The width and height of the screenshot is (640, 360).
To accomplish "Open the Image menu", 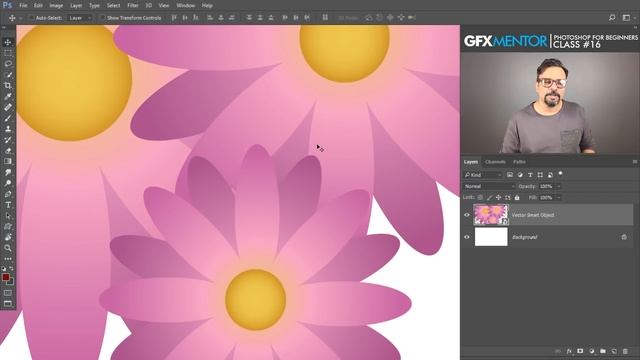I will coord(56,6).
